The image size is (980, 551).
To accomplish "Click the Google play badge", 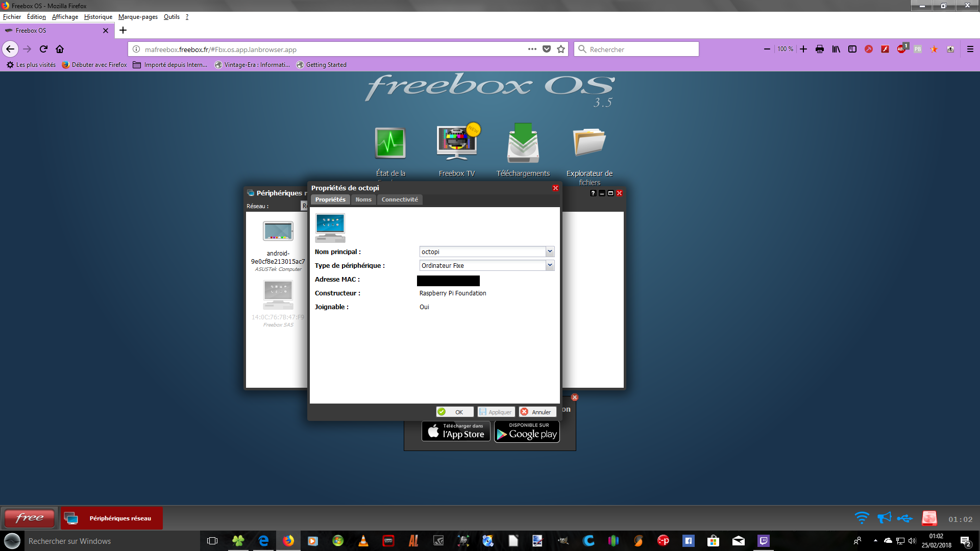I will [527, 431].
